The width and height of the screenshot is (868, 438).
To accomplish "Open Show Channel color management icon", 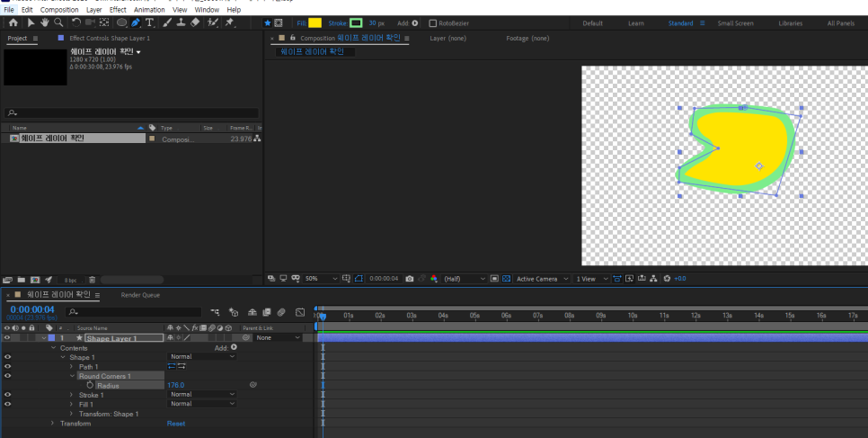I will [x=434, y=279].
